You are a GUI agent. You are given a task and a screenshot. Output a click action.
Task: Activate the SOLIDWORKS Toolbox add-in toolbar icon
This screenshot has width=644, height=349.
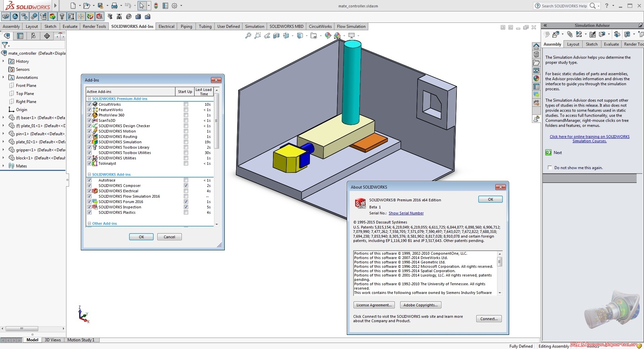click(x=62, y=16)
